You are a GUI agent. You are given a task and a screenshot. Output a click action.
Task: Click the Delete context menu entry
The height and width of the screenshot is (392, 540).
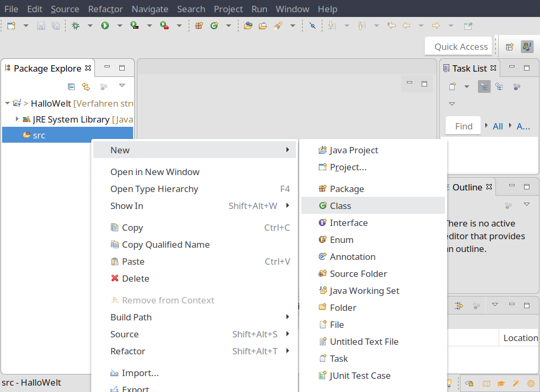135,278
